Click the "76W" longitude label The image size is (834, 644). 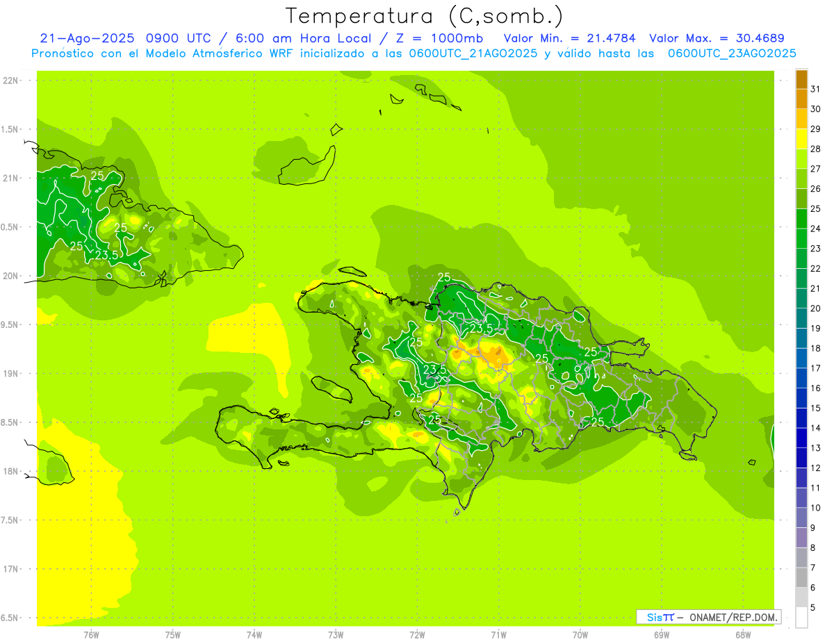pyautogui.click(x=91, y=635)
